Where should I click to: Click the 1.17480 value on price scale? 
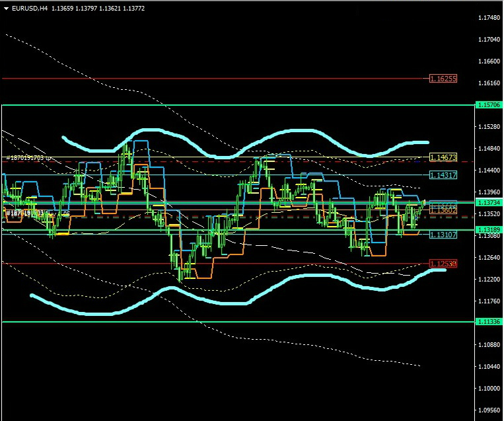(x=489, y=18)
